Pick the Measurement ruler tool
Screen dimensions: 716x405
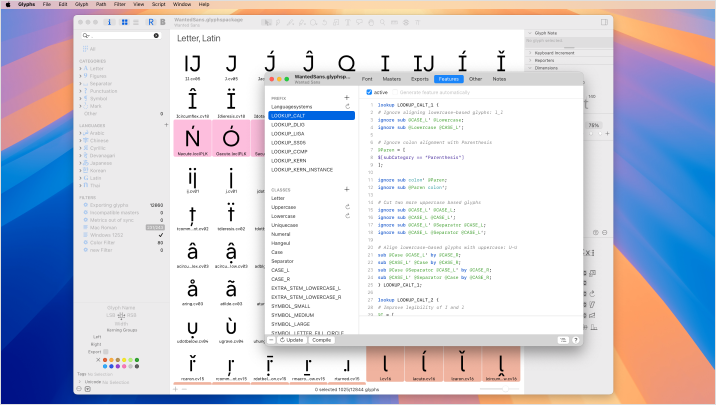tap(394, 22)
